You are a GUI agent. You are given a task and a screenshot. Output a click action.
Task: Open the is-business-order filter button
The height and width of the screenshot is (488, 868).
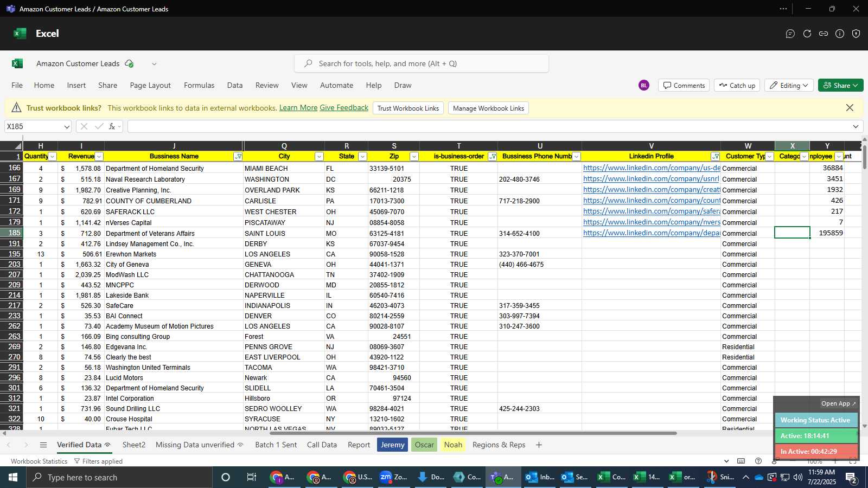point(493,156)
